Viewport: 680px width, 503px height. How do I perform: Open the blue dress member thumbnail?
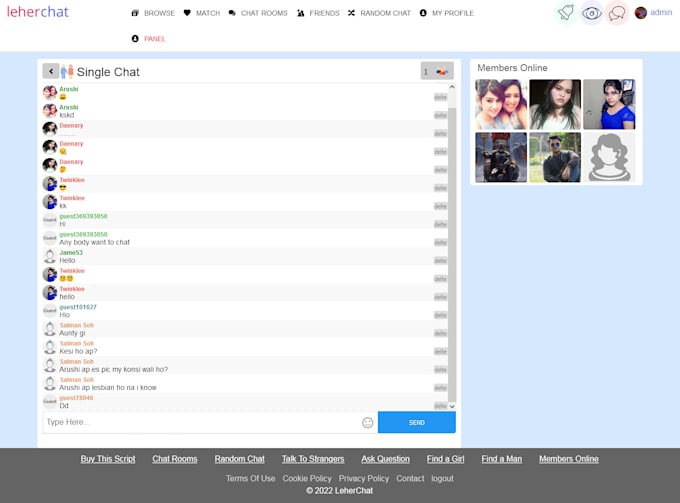coord(609,105)
